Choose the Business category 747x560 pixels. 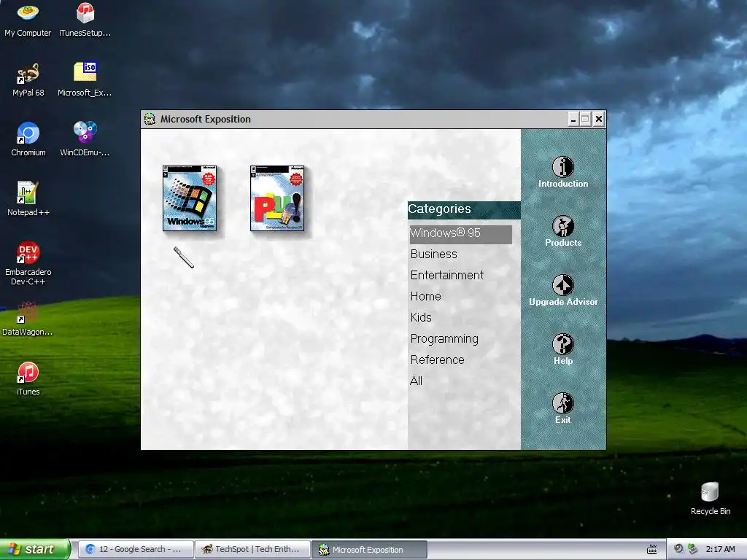[433, 254]
